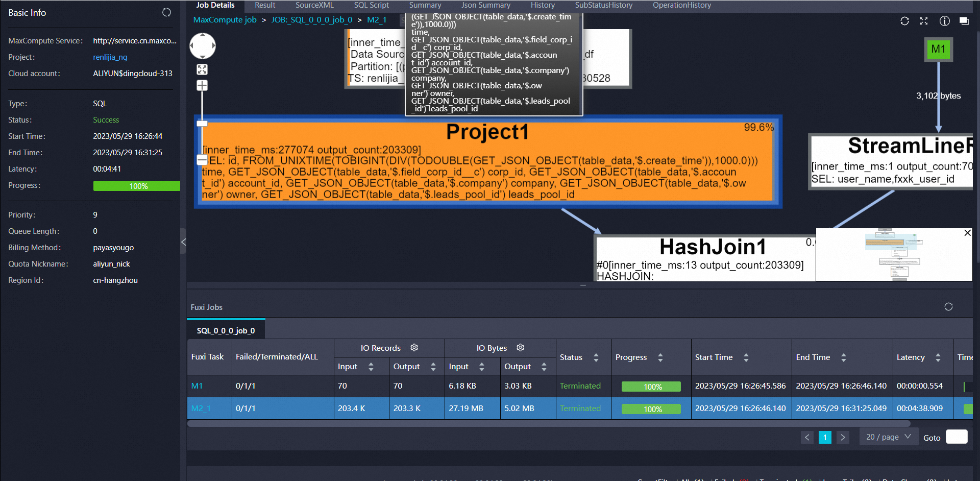Open the SubStatusHistory tab

click(604, 5)
